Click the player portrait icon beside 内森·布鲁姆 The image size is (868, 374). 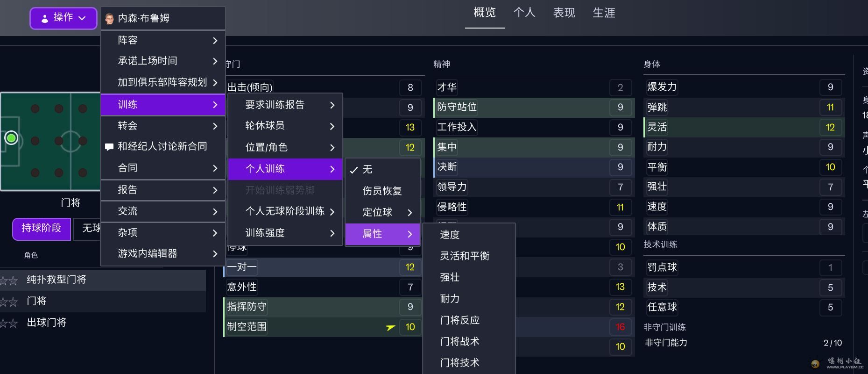[110, 19]
